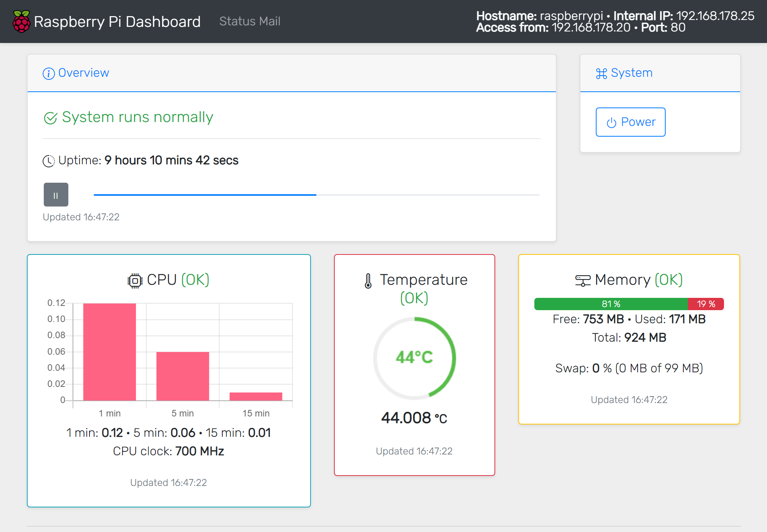Click the uptime clock icon
Image resolution: width=767 pixels, height=532 pixels.
(48, 161)
